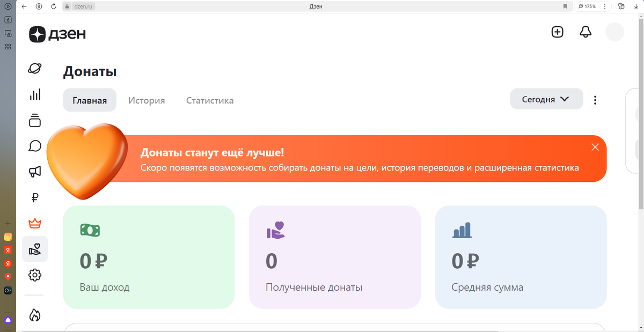Viewport: 644px width, 332px height.
Task: Click the lock site info icon
Action: point(67,6)
